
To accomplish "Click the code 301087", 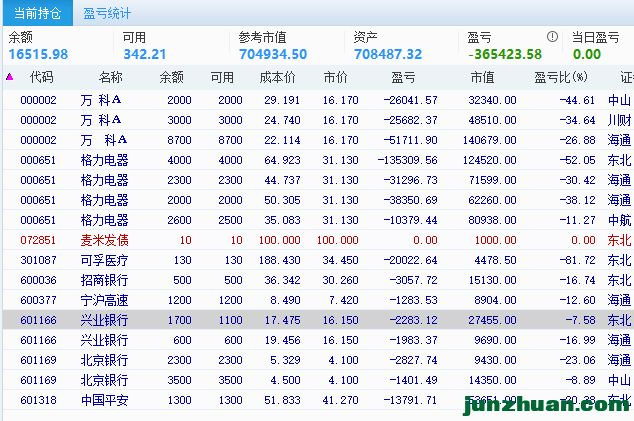I will [x=38, y=260].
